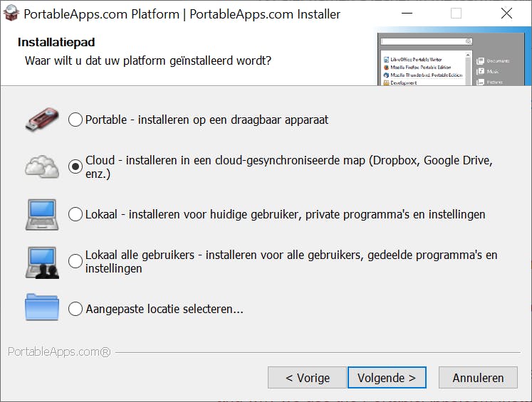Close the installer window
This screenshot has width=532, height=402.
pyautogui.click(x=506, y=14)
